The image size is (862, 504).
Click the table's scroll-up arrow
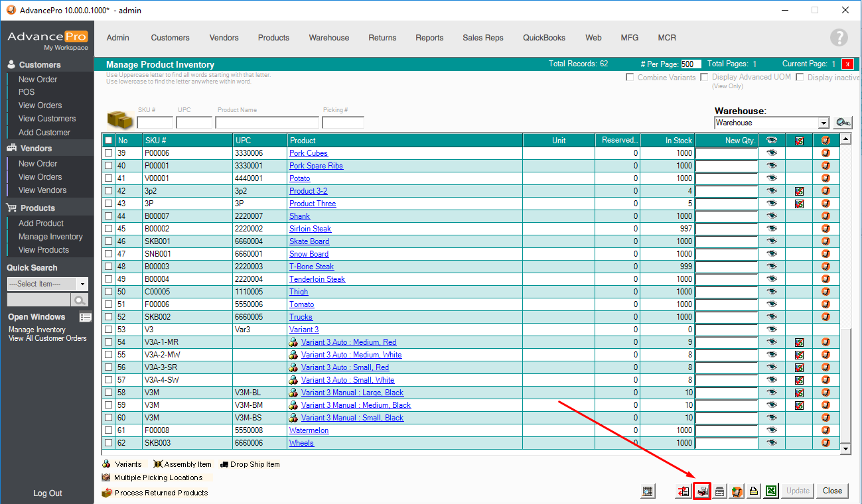tap(845, 139)
